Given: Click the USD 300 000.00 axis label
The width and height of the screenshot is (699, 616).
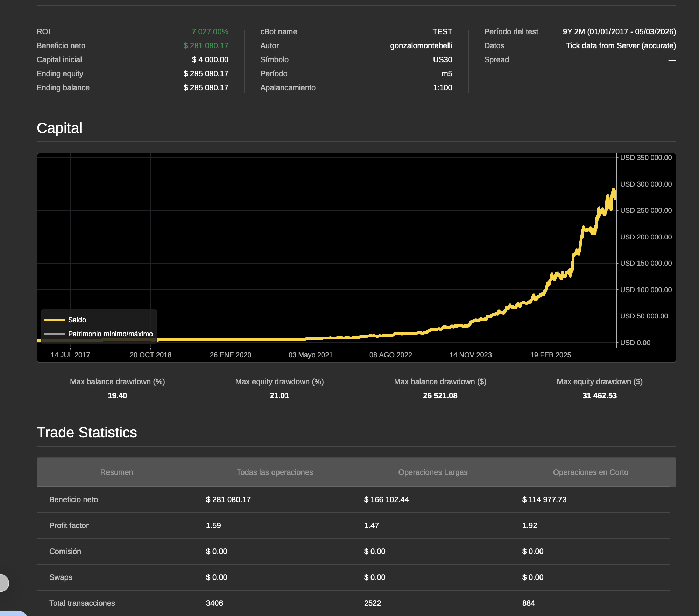Looking at the screenshot, I should 646,184.
